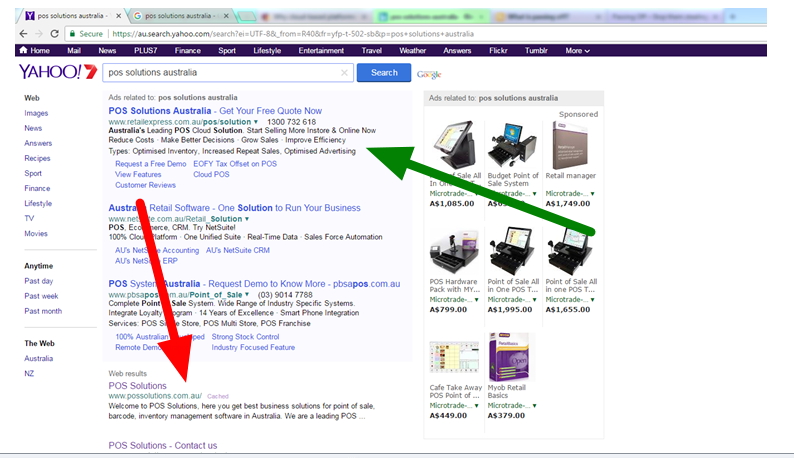Filter results by Images
The height and width of the screenshot is (458, 794).
pos(36,113)
